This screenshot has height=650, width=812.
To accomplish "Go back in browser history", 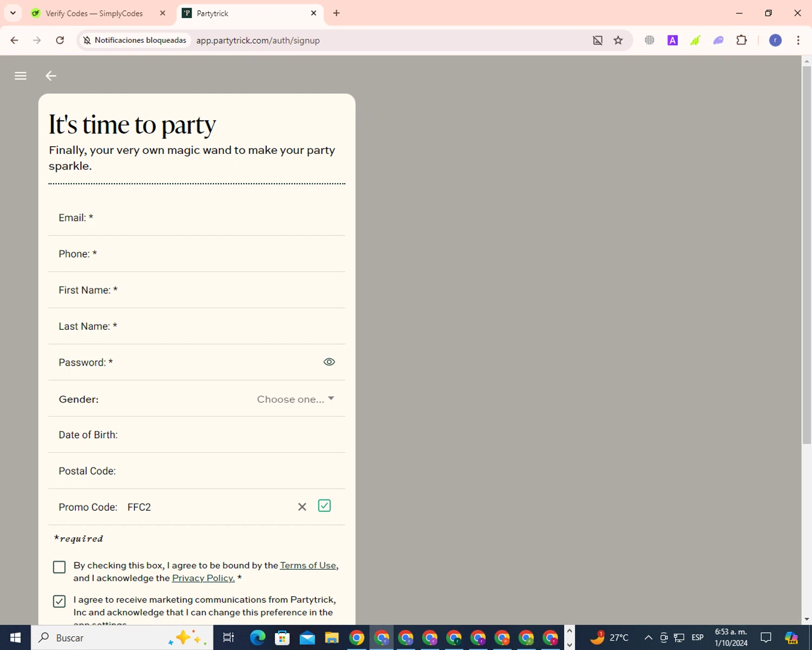I will [15, 40].
